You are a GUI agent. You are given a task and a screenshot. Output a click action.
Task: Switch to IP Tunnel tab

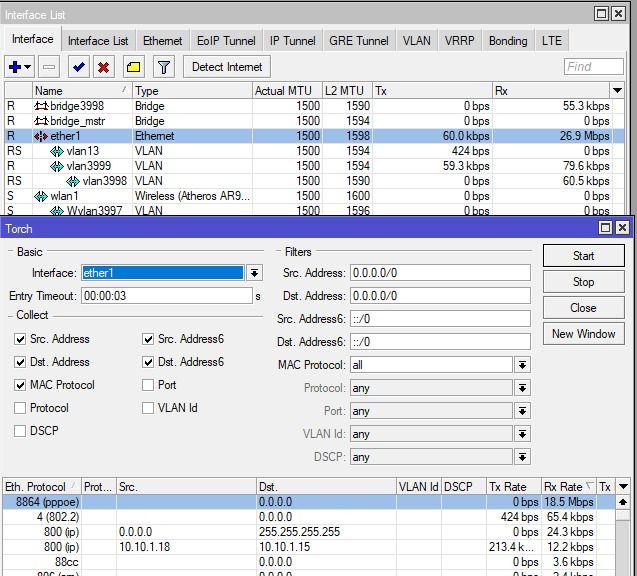coord(292,41)
